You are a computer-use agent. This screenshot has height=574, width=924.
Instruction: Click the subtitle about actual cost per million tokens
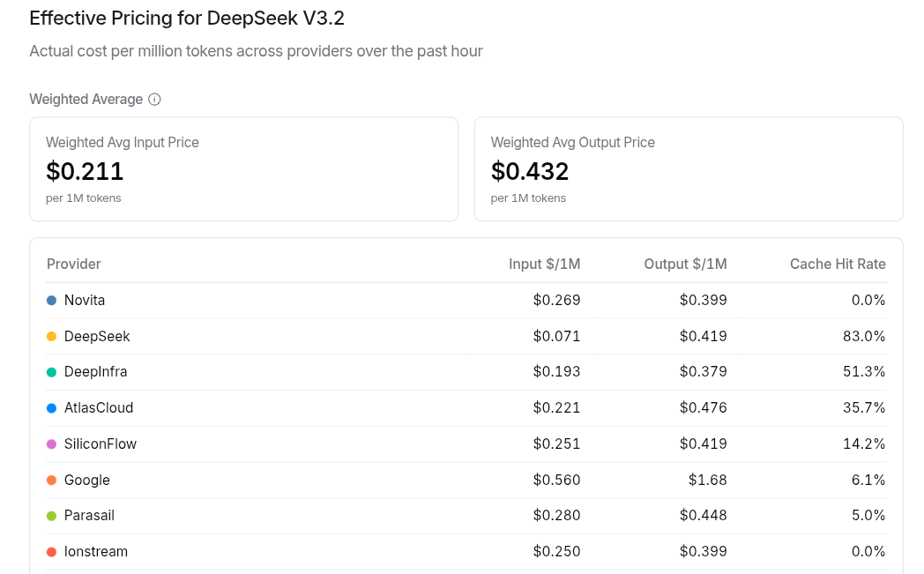pyautogui.click(x=257, y=51)
